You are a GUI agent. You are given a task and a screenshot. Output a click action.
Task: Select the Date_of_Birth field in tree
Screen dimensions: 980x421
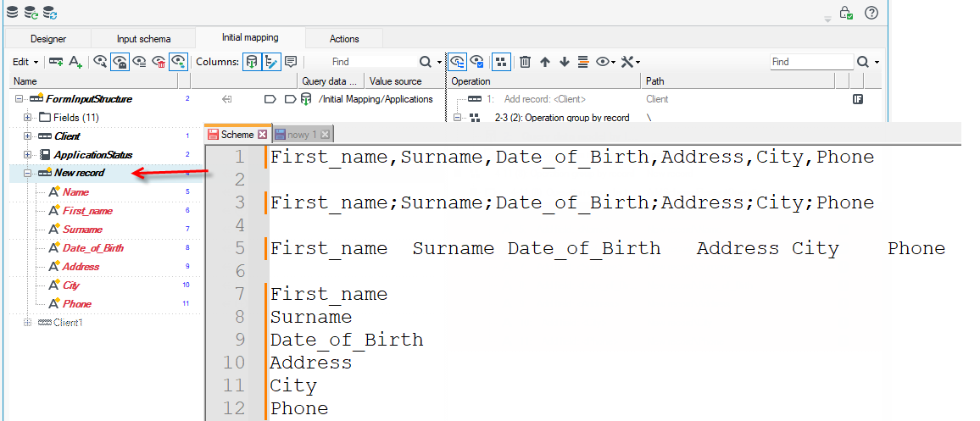click(93, 248)
